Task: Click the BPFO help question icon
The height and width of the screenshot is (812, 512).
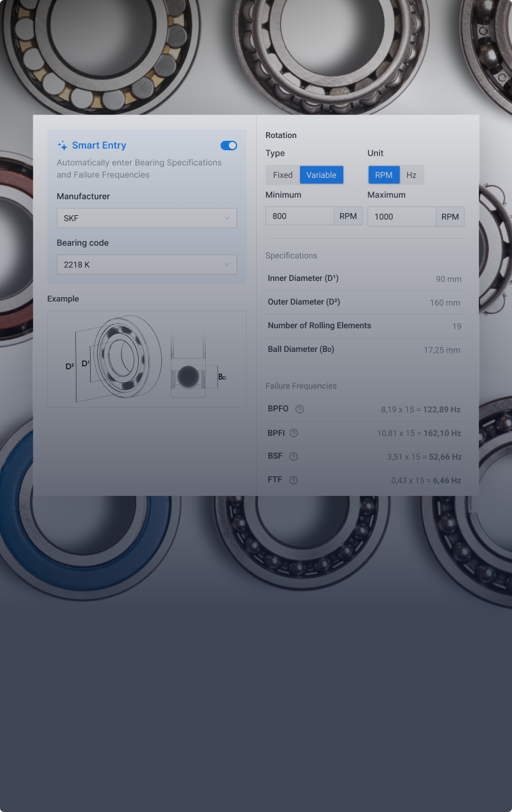Action: coord(299,409)
